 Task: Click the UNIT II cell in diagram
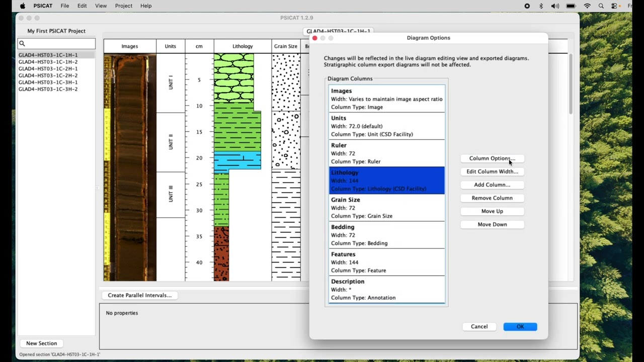coord(171,142)
